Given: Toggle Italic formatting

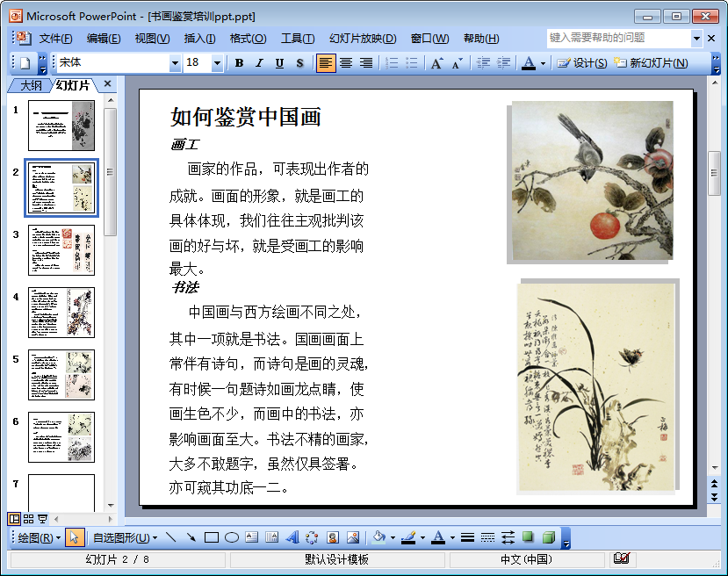Looking at the screenshot, I should click(x=259, y=62).
